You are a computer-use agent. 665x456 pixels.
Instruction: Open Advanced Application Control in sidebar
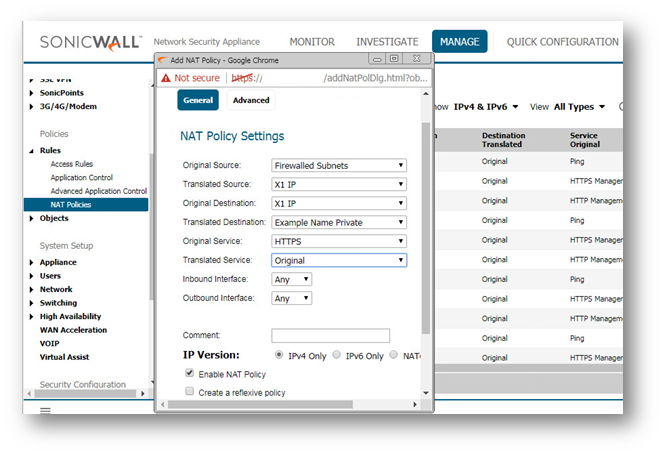point(99,191)
